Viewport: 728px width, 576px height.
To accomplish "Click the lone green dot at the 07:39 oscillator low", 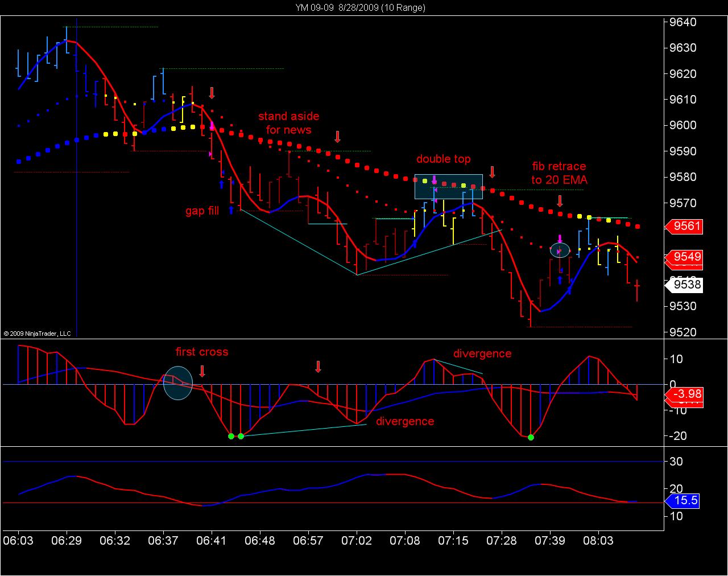I will (531, 437).
